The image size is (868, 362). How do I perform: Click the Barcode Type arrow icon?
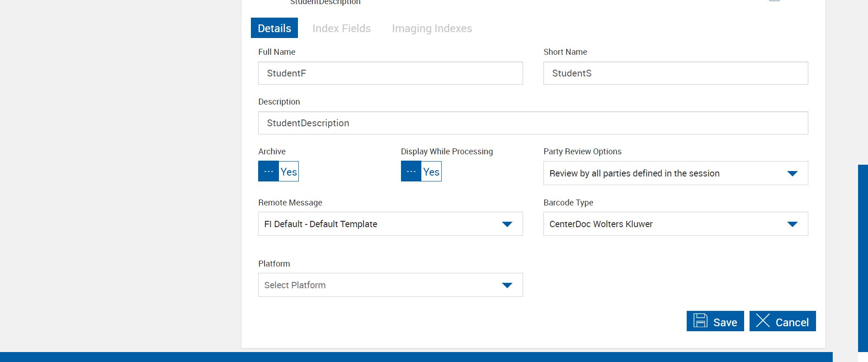pos(792,224)
